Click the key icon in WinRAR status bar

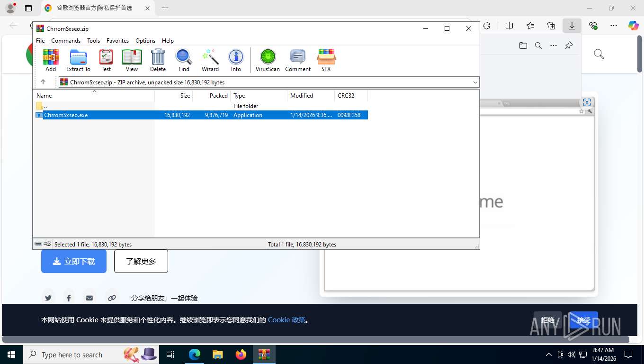point(47,244)
